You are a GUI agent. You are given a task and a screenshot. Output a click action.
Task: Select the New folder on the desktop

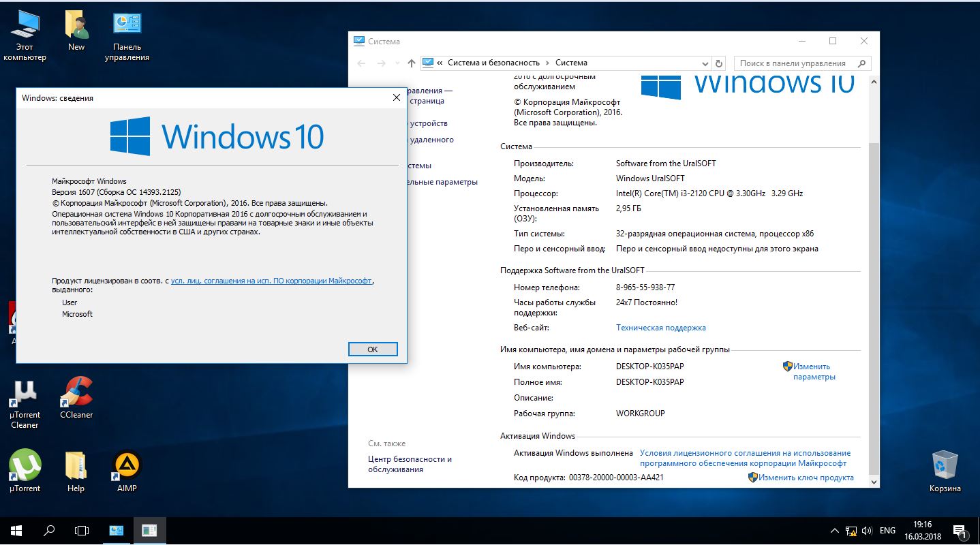[76, 31]
